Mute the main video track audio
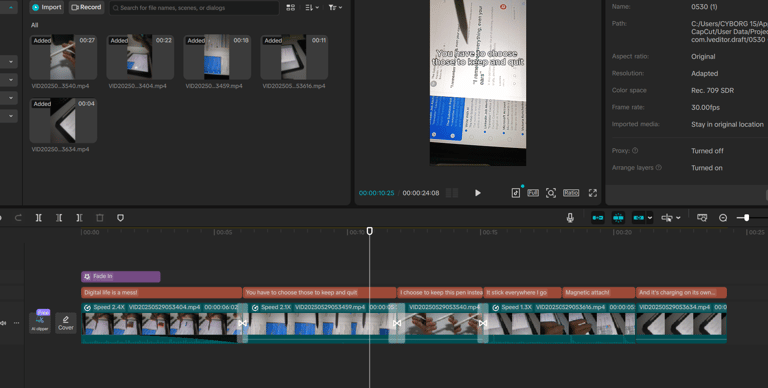 point(3,323)
